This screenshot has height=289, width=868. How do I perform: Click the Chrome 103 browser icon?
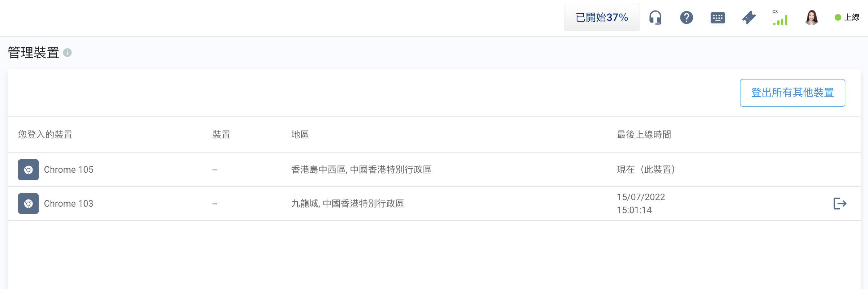(28, 204)
